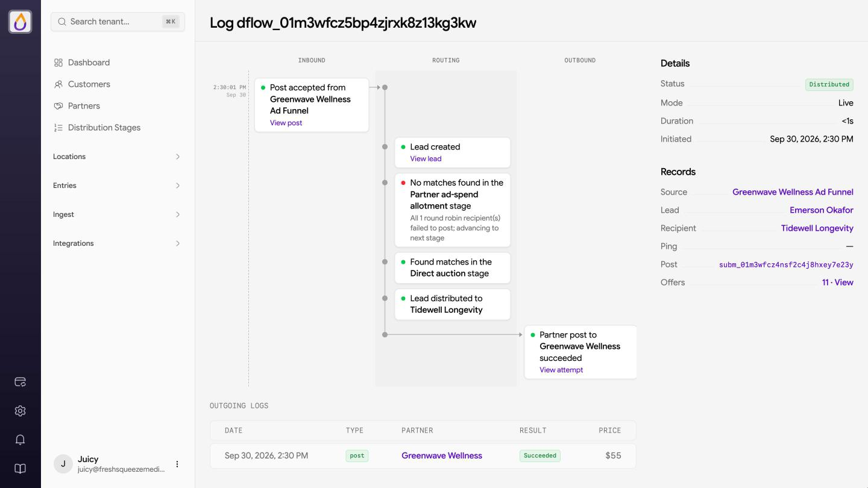
Task: Expand the Locations section
Action: pyautogui.click(x=118, y=157)
